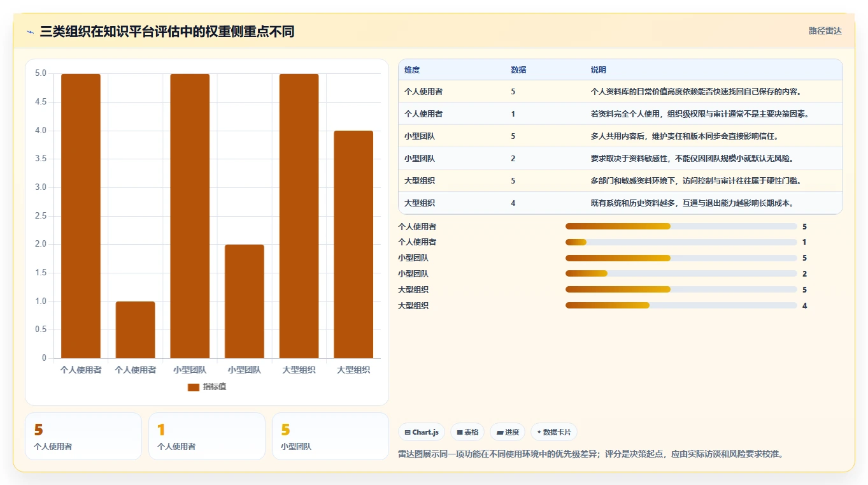Click the 小型团队 progress bar valued 5
Image resolution: width=868 pixels, height=485 pixels.
(681, 258)
